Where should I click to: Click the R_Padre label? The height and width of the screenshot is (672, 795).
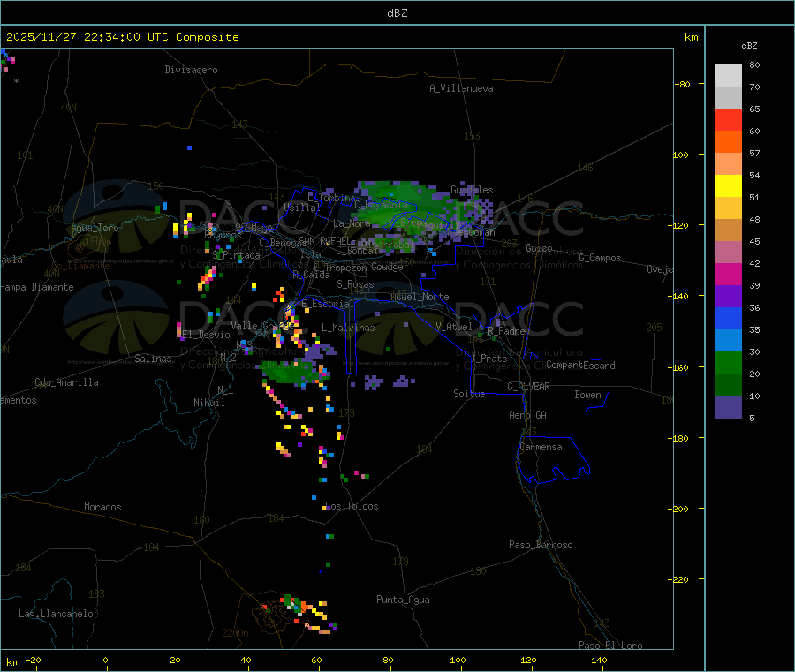click(506, 331)
